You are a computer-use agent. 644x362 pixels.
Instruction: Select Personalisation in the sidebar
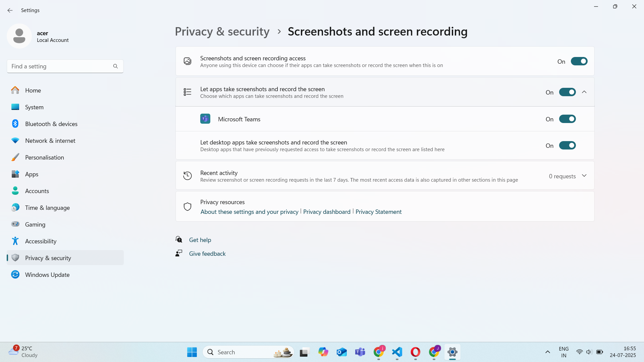[44, 158]
